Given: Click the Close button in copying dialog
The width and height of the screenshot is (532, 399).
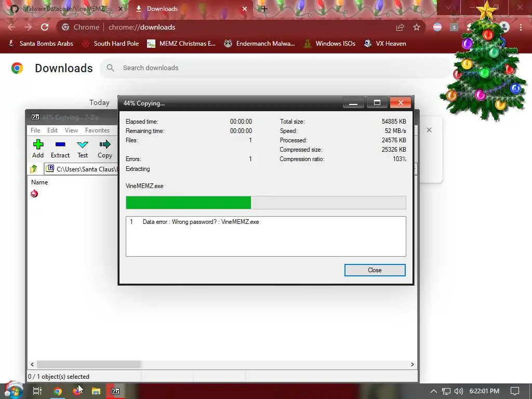Looking at the screenshot, I should tap(375, 270).
